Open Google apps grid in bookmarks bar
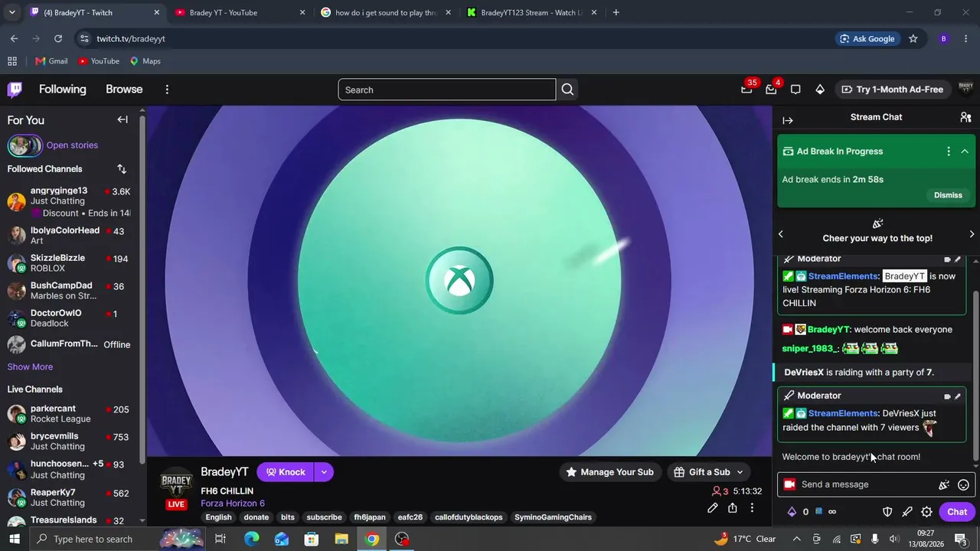This screenshot has height=551, width=980. click(12, 61)
